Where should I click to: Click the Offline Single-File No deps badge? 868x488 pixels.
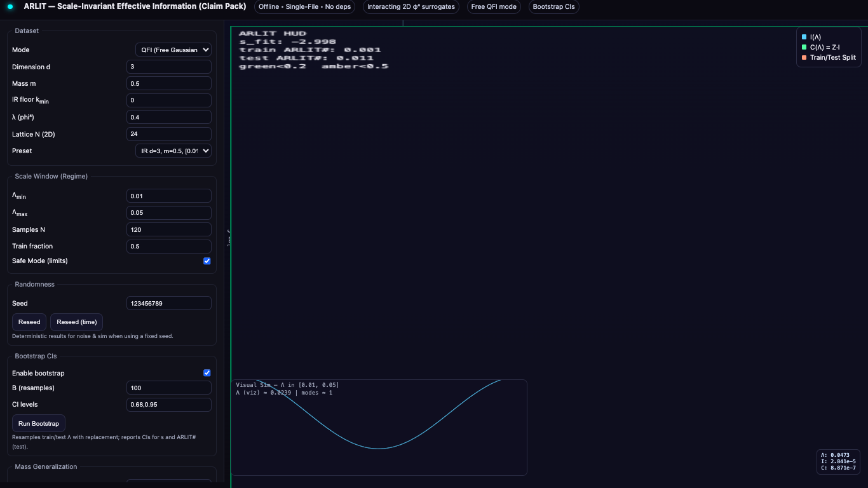pos(304,7)
